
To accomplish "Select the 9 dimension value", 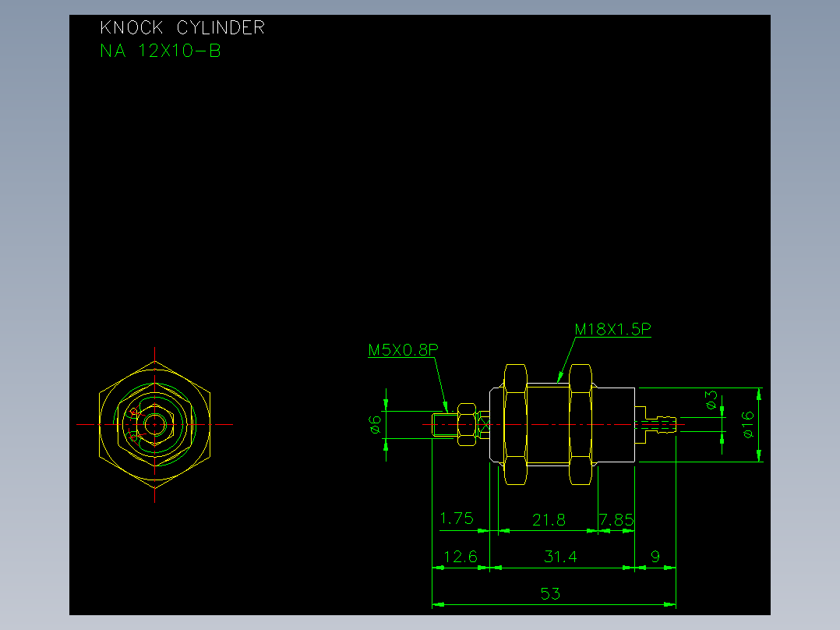I will coord(655,557).
